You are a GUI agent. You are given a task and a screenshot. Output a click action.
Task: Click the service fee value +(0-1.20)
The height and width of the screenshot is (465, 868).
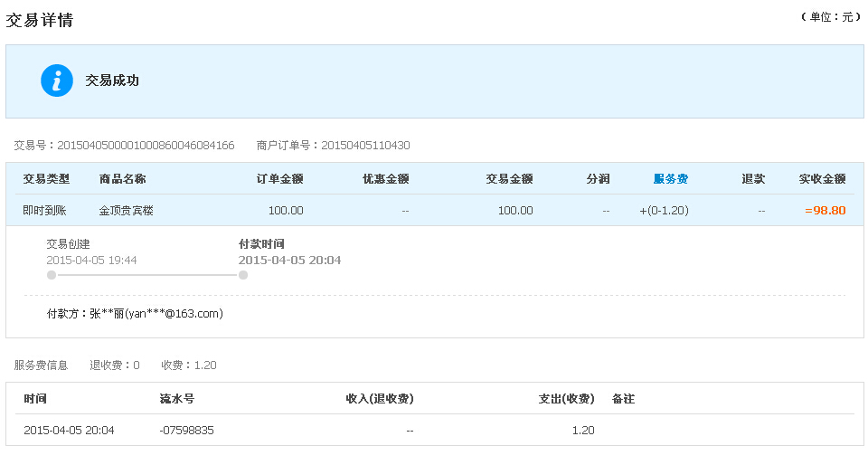(664, 211)
